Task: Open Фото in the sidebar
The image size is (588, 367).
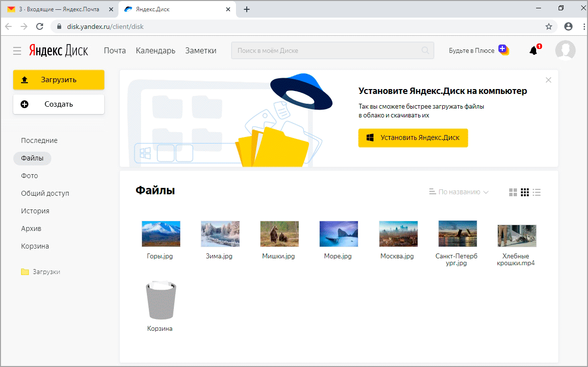Action: pyautogui.click(x=29, y=176)
